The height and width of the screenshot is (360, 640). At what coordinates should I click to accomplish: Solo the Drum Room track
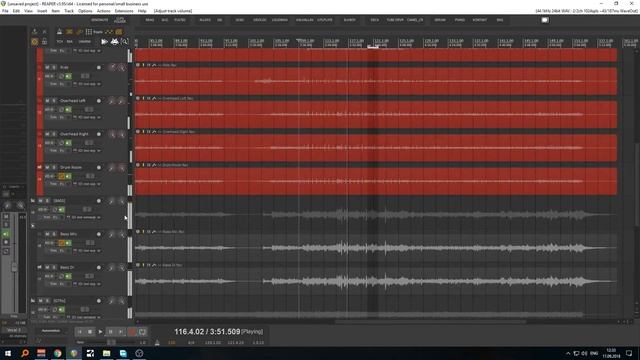54,167
